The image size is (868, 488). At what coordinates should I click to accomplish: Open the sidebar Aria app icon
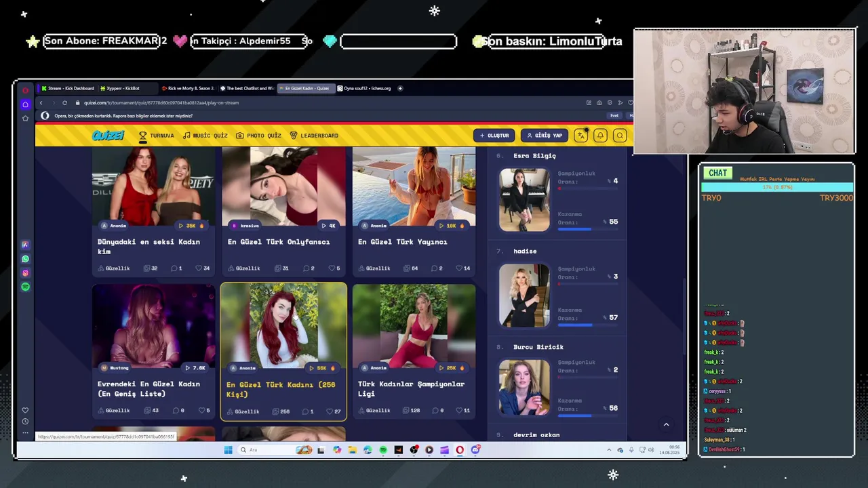tap(25, 245)
